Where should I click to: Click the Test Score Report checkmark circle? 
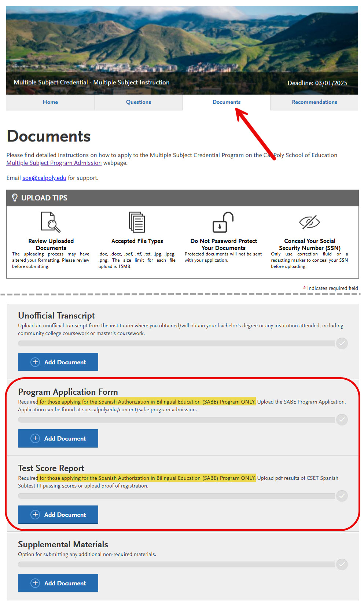pyautogui.click(x=342, y=496)
